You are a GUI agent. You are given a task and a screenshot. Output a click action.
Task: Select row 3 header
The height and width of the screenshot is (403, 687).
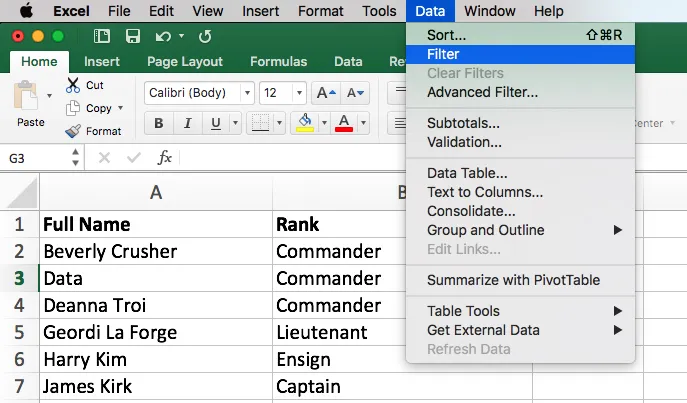tap(19, 278)
